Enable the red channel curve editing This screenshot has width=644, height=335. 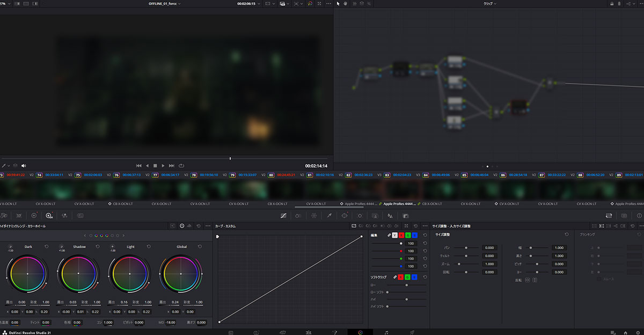click(401, 235)
